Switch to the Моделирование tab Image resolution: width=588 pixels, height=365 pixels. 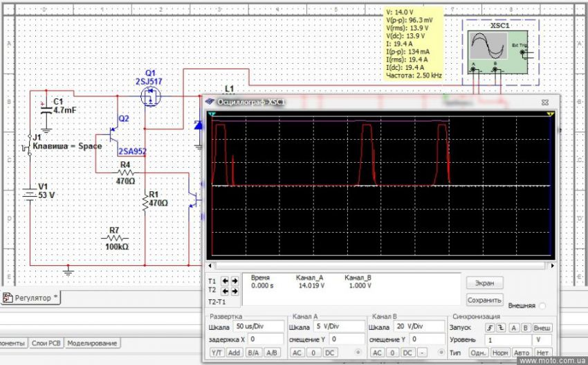pos(93,343)
